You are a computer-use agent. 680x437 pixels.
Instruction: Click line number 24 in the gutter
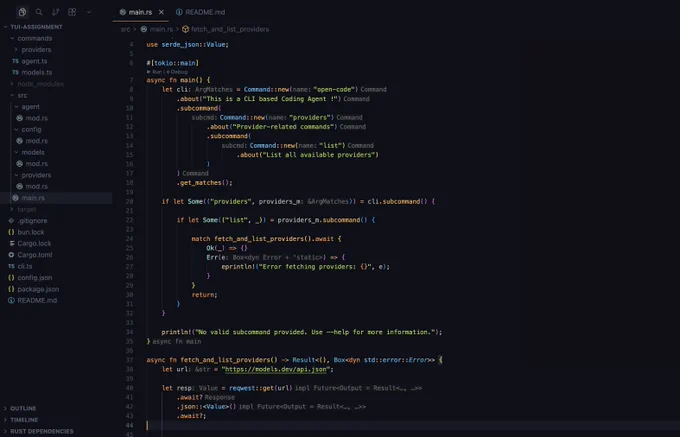click(x=129, y=239)
